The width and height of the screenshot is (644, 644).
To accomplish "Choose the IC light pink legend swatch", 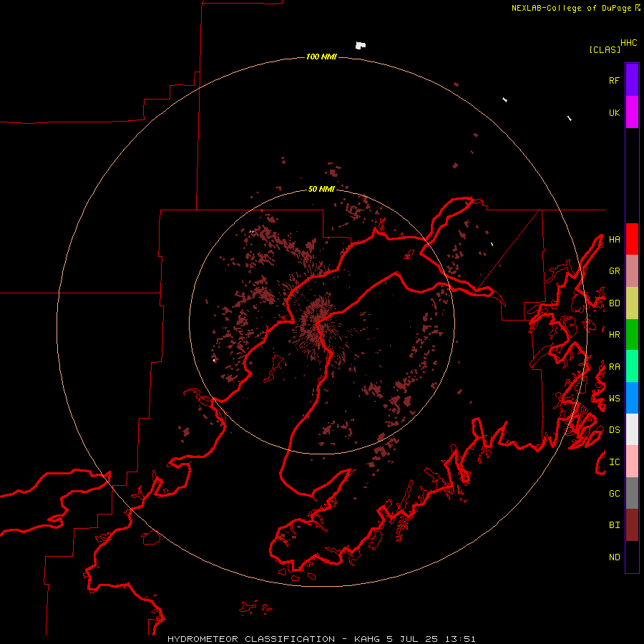I will coord(632,462).
